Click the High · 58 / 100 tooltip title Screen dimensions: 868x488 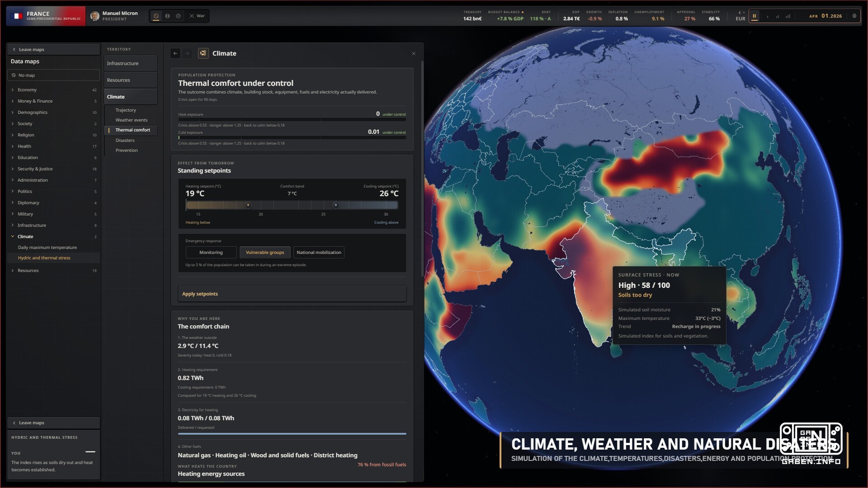644,286
